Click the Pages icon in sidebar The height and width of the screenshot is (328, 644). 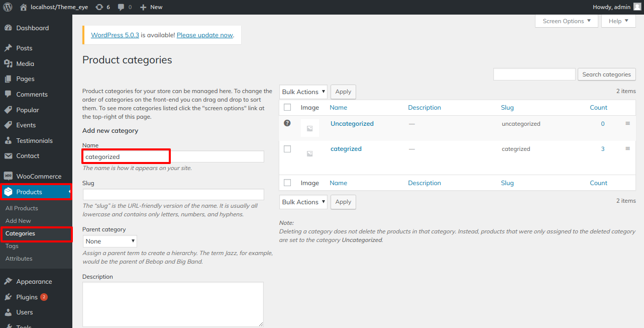[8, 79]
